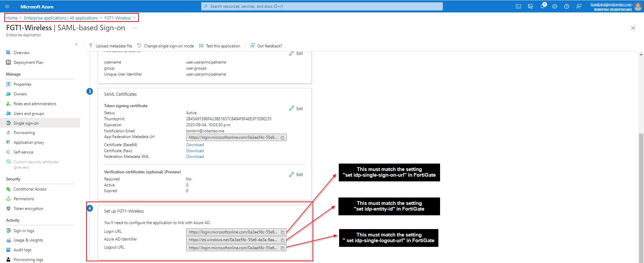Viewport: 644px width, 263px height.
Task: Open Roles and administrators
Action: point(35,104)
